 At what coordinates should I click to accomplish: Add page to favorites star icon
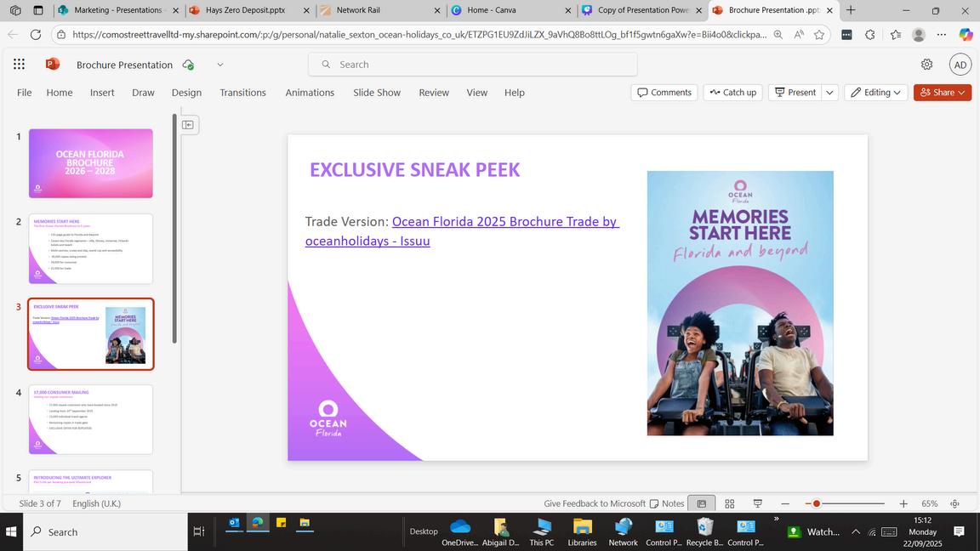pyautogui.click(x=819, y=34)
